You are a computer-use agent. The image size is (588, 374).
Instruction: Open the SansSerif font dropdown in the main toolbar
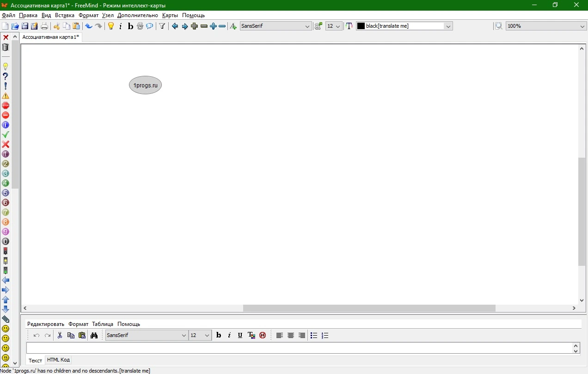(x=276, y=26)
